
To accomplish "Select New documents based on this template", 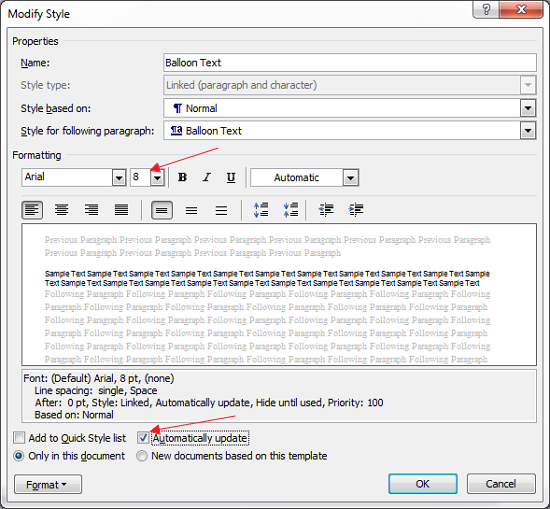I will pyautogui.click(x=142, y=456).
